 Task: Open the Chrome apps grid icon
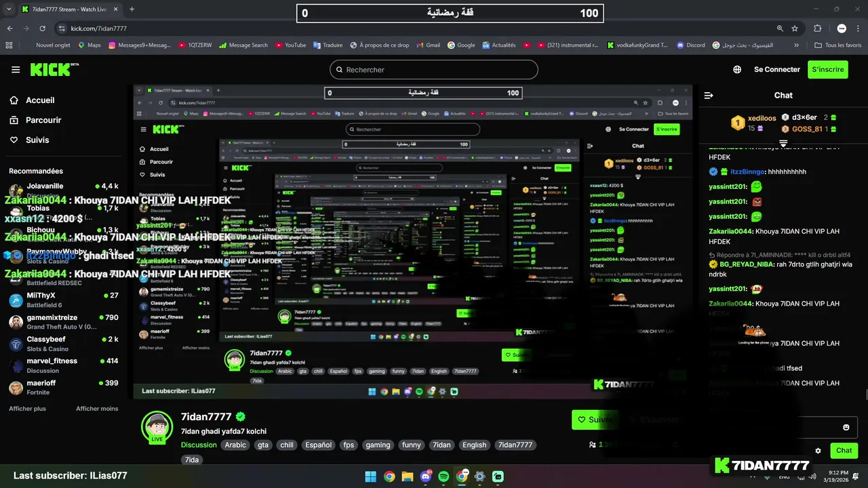9,45
